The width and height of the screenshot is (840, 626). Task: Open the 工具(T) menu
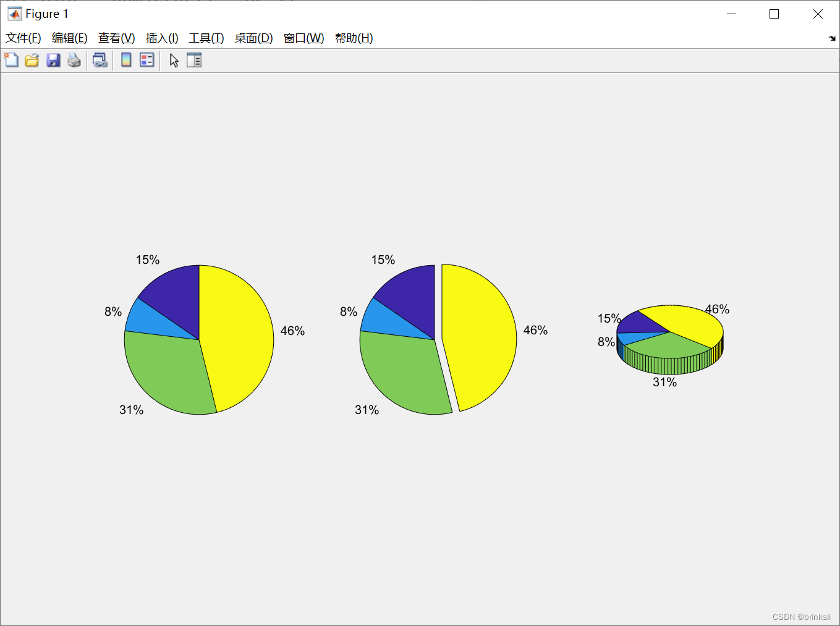(206, 38)
